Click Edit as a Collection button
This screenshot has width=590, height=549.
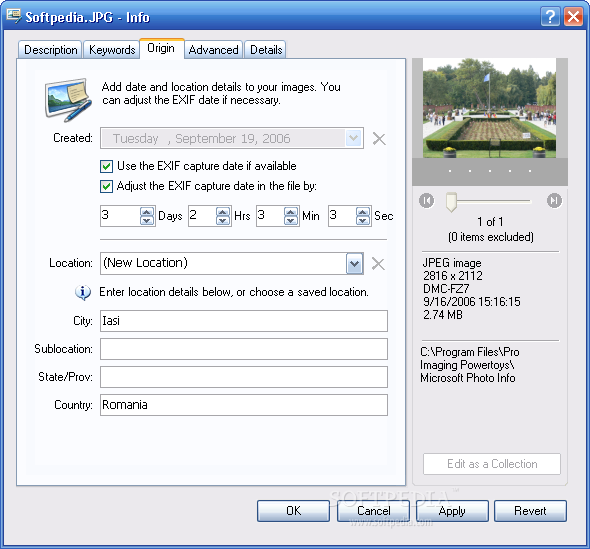(492, 464)
